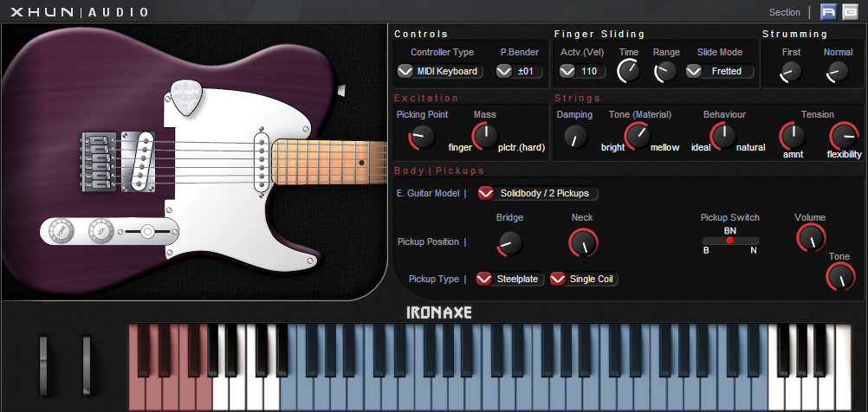Click the Tension flexibility knob
868x412 pixels.
point(843,136)
